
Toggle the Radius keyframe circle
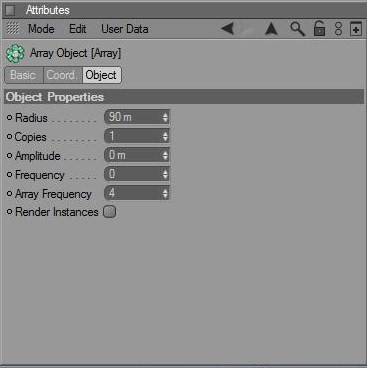click(x=9, y=118)
